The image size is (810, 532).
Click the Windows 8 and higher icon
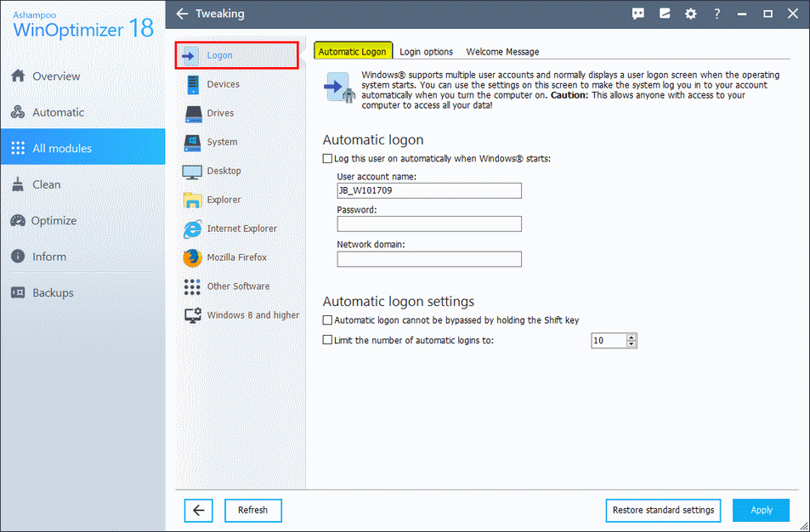click(193, 315)
